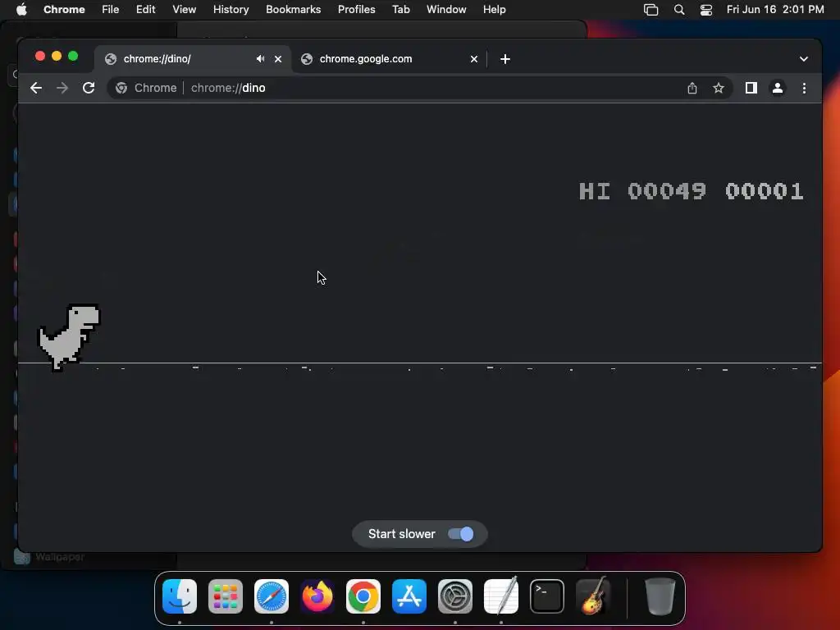Open the View menu
Viewport: 840px width, 630px height.
[185, 10]
